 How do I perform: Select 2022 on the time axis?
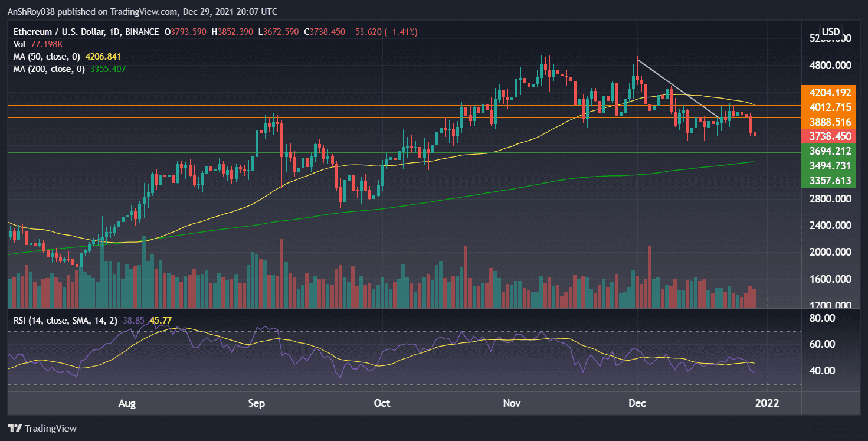pos(767,403)
